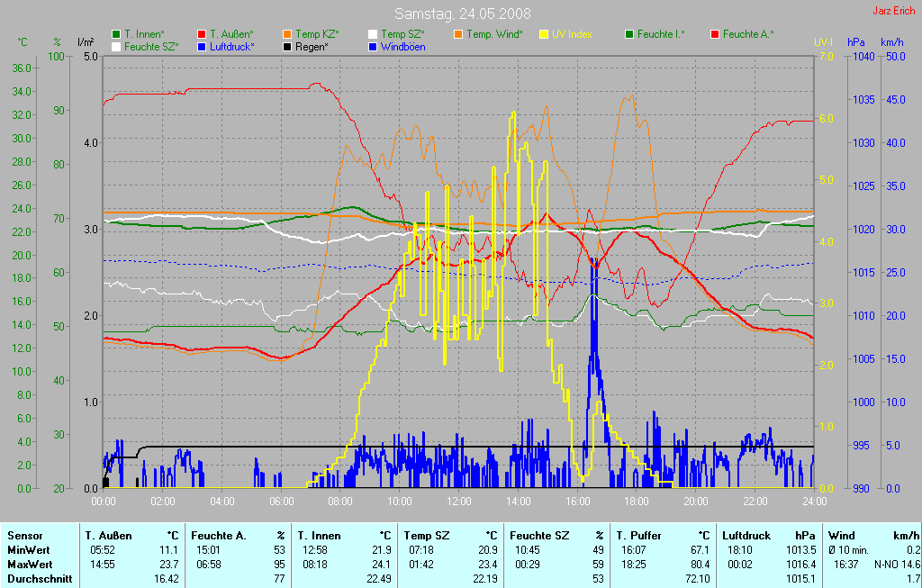Screen dimensions: 922x588
Task: Click the km/h axis unit label
Action: [891, 42]
